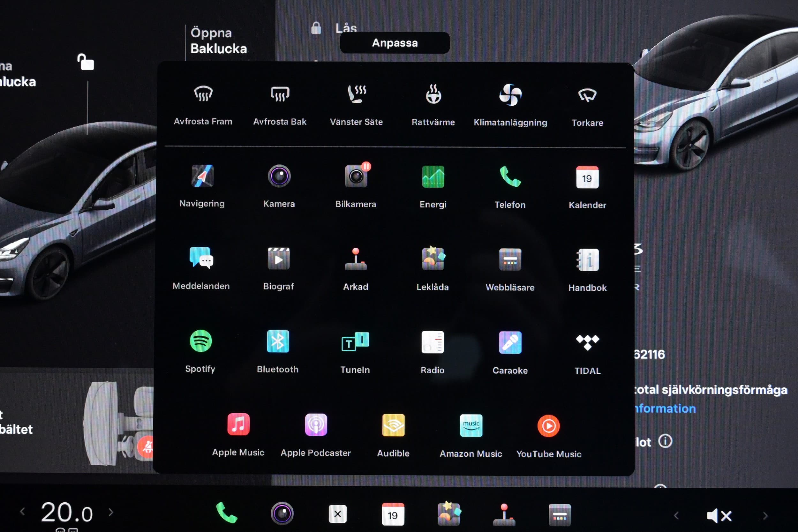Launch the Biograf theater app
798x532 pixels.
(279, 269)
